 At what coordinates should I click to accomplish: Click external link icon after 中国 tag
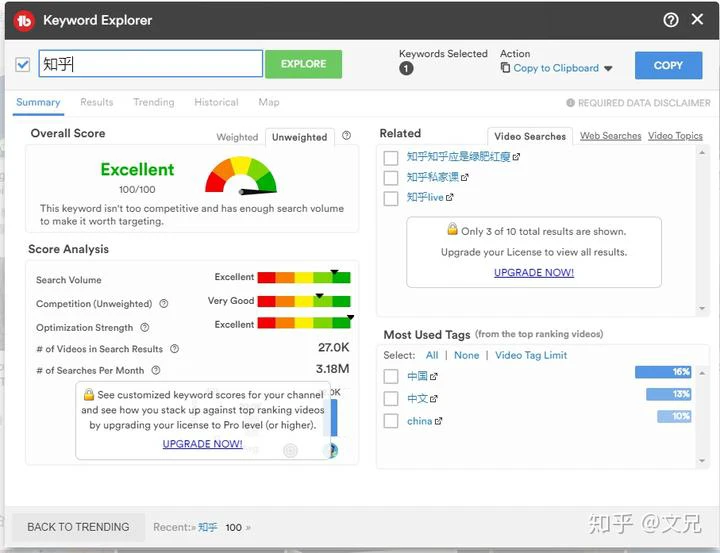point(434,377)
